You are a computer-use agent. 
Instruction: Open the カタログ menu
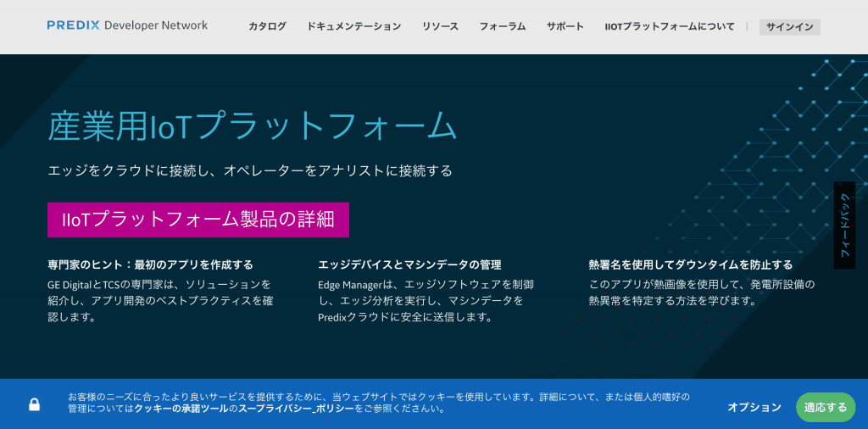[x=267, y=26]
